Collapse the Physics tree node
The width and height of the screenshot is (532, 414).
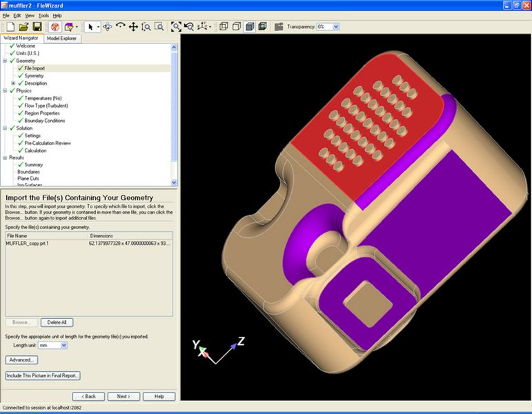tap(5, 90)
